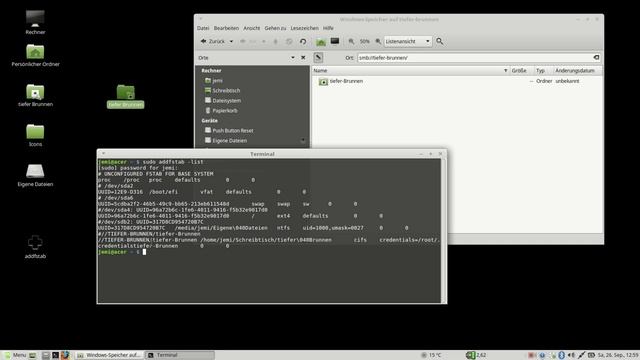Click the greyed up arrow in toolbar
The width and height of the screenshot is (640, 360).
pyautogui.click(x=276, y=41)
